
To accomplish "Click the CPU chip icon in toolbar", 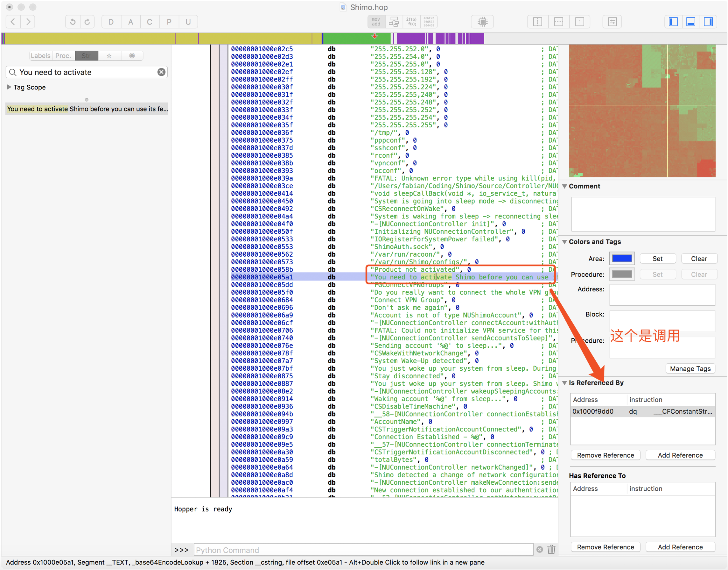I will [x=482, y=22].
